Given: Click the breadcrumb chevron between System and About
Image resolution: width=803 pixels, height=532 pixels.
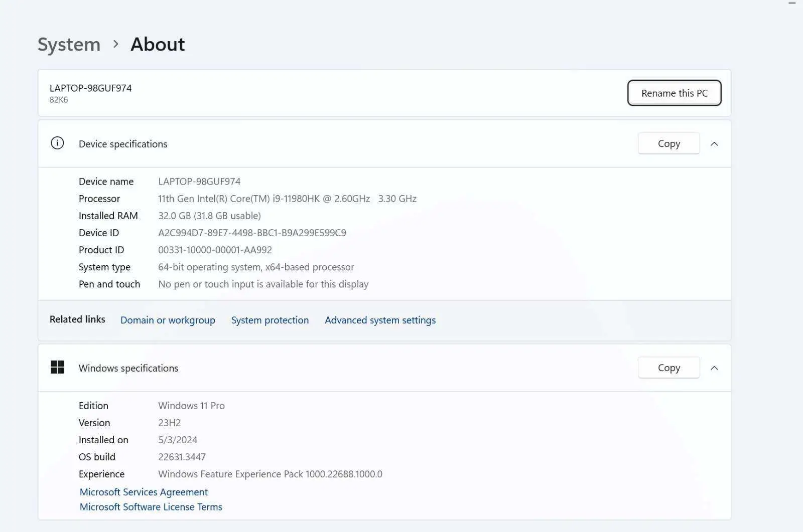Looking at the screenshot, I should (x=116, y=44).
